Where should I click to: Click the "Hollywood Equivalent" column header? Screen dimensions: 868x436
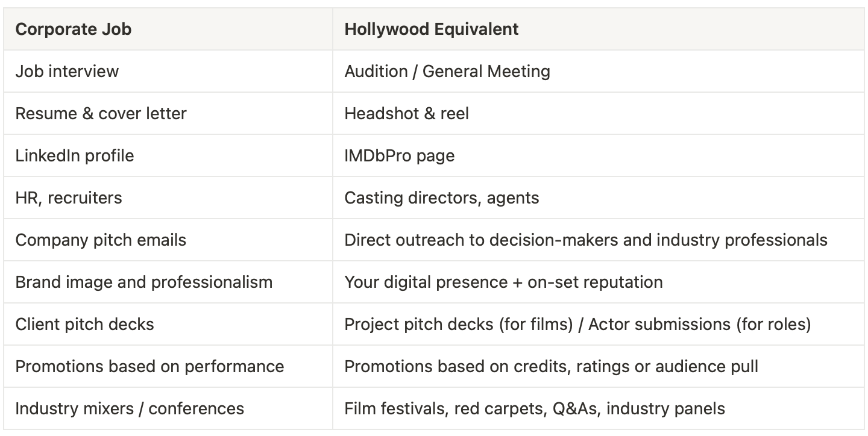[x=432, y=29]
